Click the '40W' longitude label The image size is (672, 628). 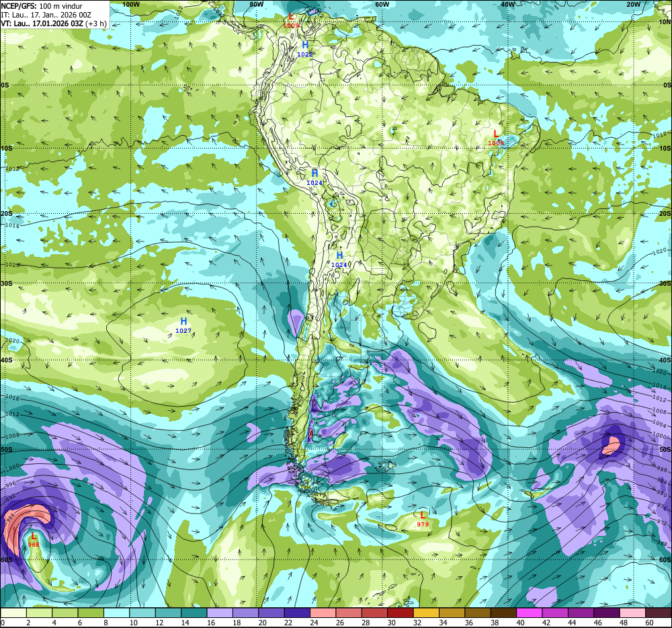tap(507, 4)
